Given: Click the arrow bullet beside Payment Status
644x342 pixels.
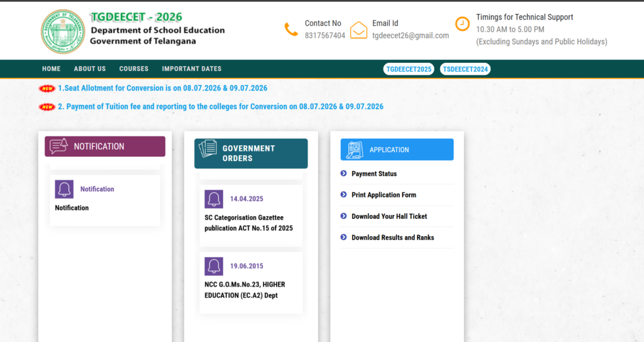Looking at the screenshot, I should coord(343,174).
